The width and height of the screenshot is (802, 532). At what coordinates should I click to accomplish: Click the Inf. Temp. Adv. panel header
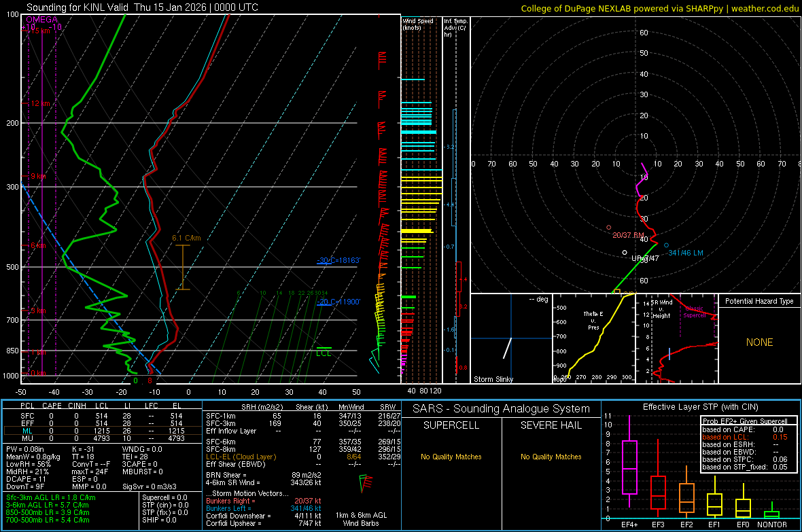pos(455,28)
